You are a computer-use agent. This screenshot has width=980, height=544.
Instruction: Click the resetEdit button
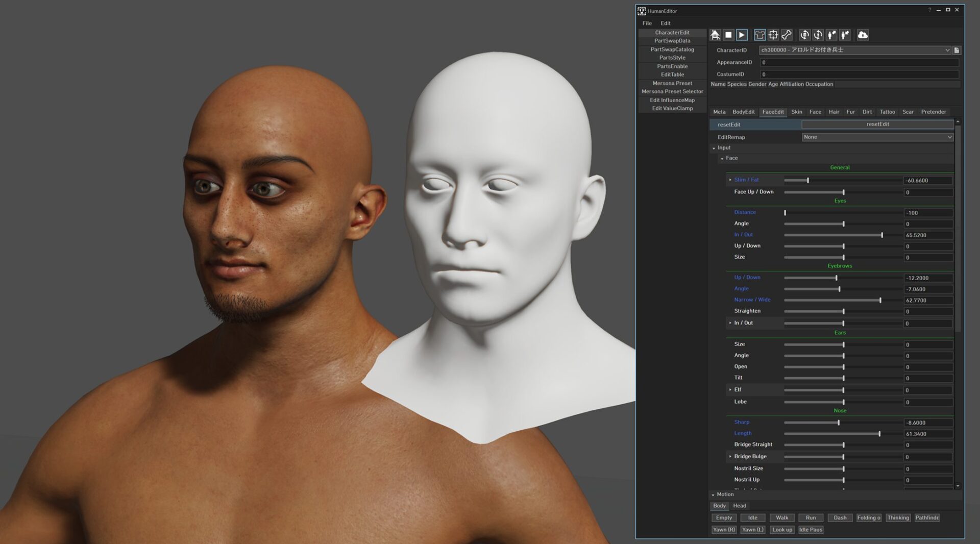pyautogui.click(x=877, y=124)
